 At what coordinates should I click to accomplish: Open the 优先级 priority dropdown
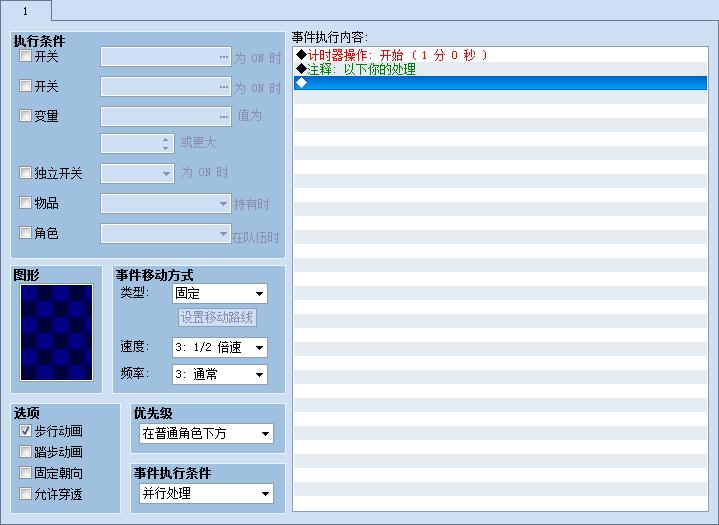[206, 433]
